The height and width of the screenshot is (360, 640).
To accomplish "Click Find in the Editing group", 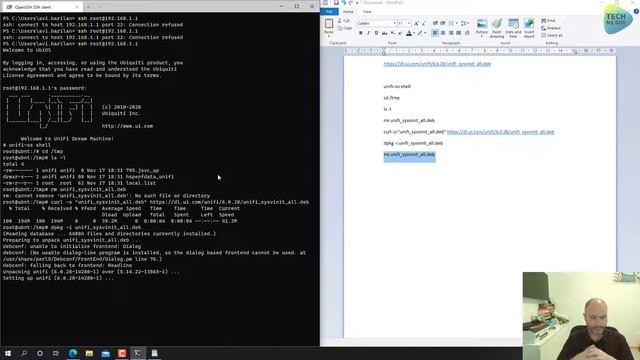I will pos(549,20).
